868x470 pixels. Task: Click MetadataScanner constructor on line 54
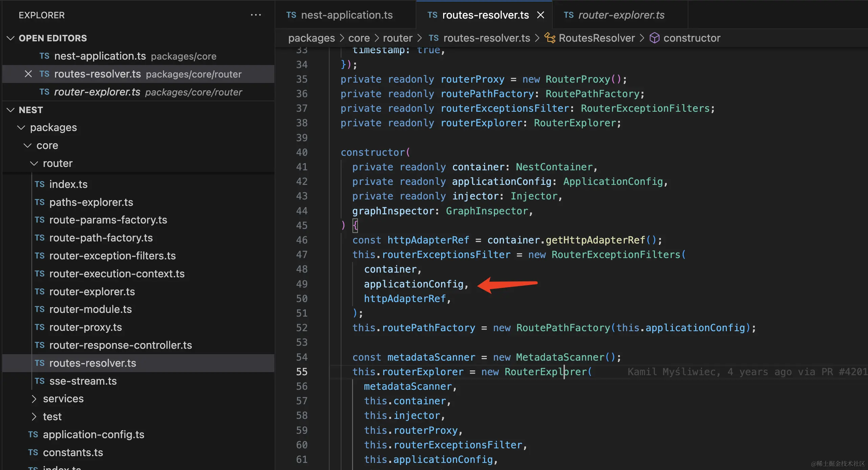click(x=560, y=357)
